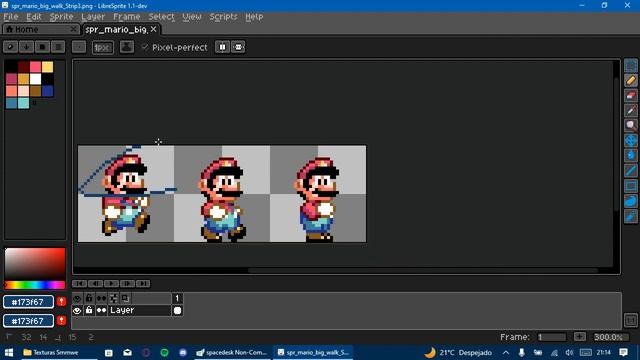Open the Edit menu
640x360 pixels.
34,17
